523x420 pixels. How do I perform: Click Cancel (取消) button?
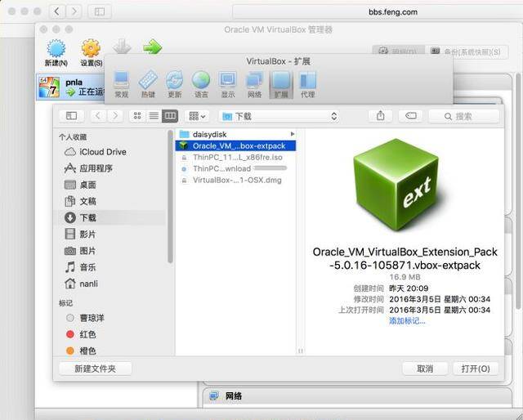click(425, 369)
